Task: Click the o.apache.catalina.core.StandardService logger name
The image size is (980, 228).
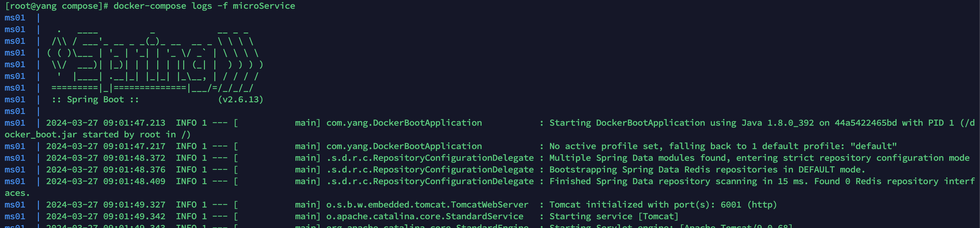Action: (x=424, y=217)
